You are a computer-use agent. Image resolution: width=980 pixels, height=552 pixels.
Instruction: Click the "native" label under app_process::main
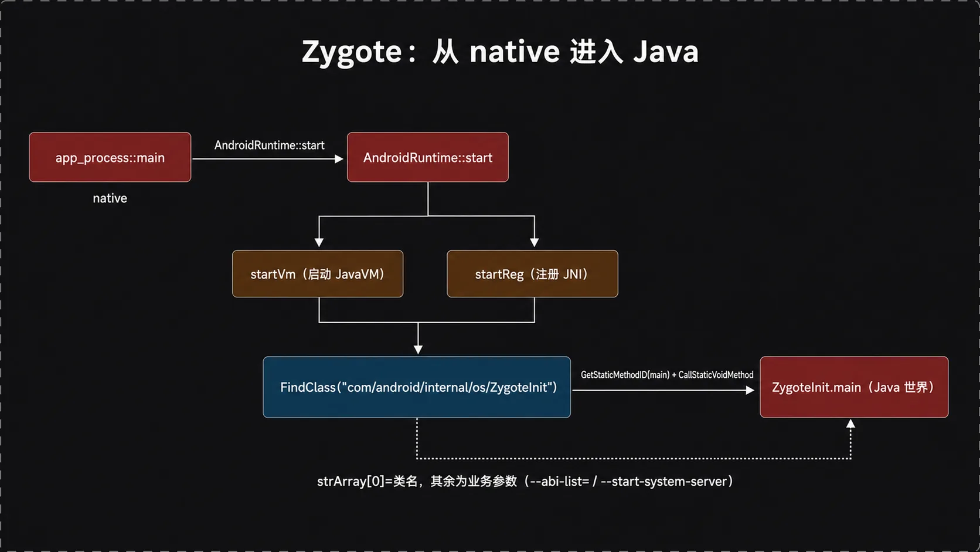click(110, 198)
